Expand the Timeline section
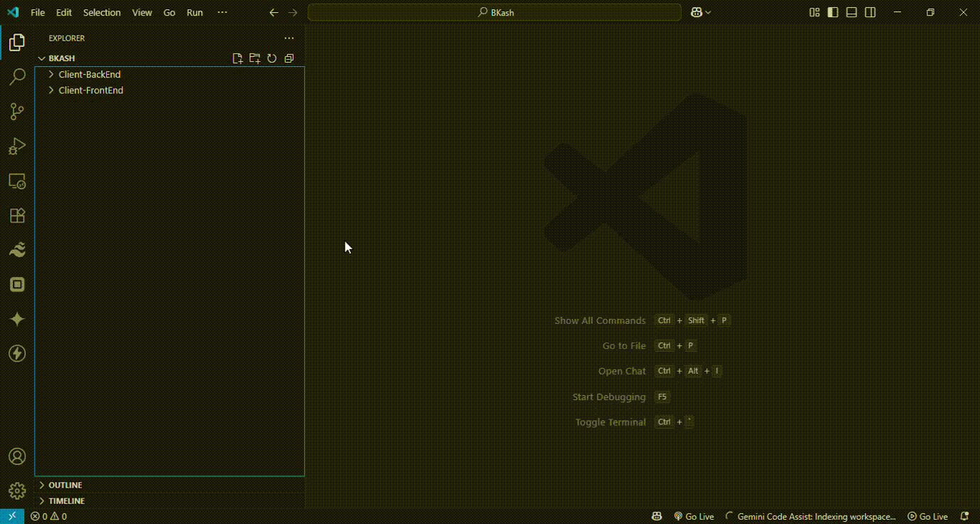The image size is (980, 524). click(66, 501)
